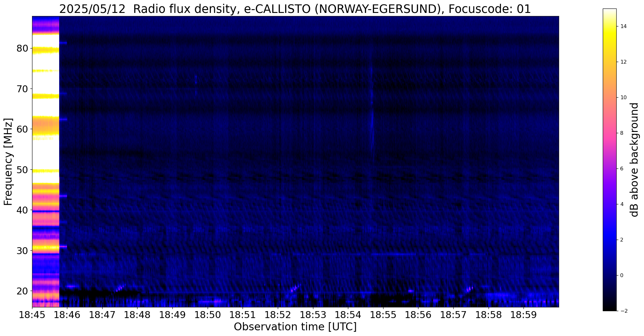Click the colorbar tick value 8
This screenshot has height=336, width=644.
[x=622, y=133]
